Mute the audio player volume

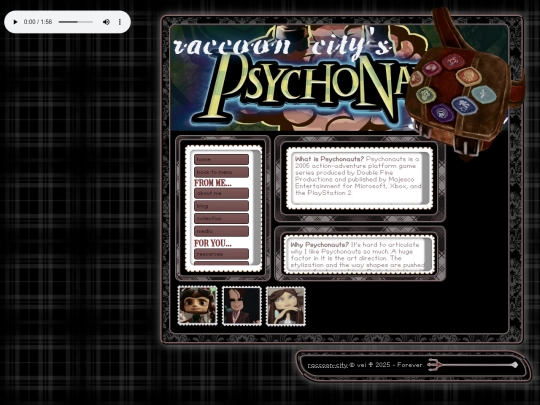pos(106,22)
